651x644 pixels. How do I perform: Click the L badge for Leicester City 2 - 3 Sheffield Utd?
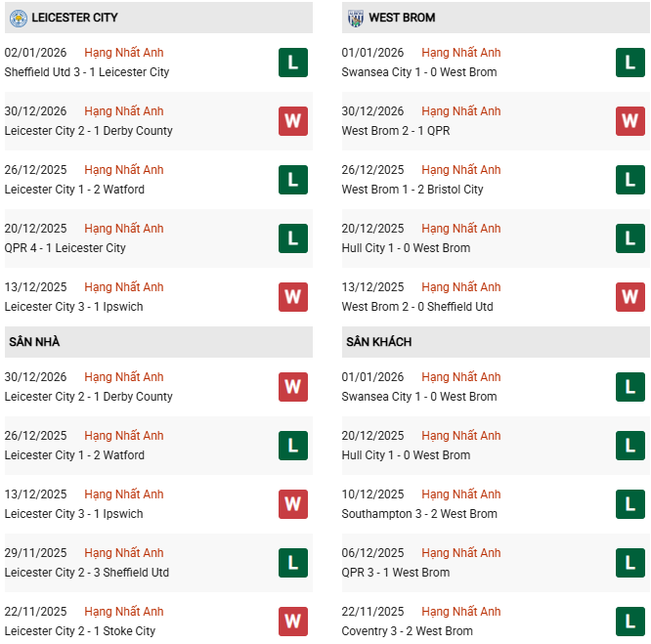pos(292,563)
